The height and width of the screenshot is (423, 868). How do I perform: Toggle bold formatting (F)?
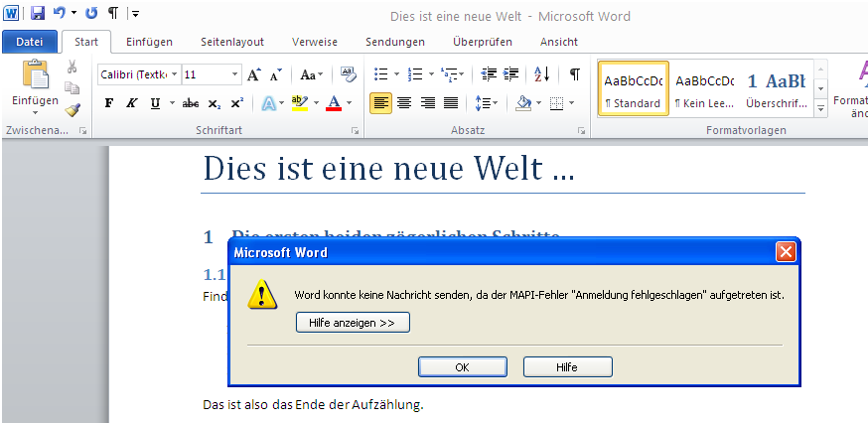(109, 103)
